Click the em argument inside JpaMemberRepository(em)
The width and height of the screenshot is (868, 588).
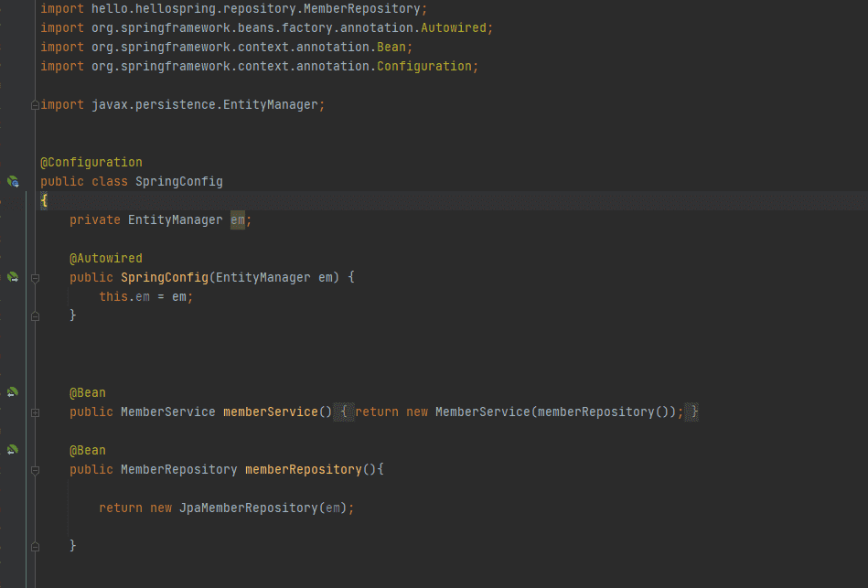point(333,508)
